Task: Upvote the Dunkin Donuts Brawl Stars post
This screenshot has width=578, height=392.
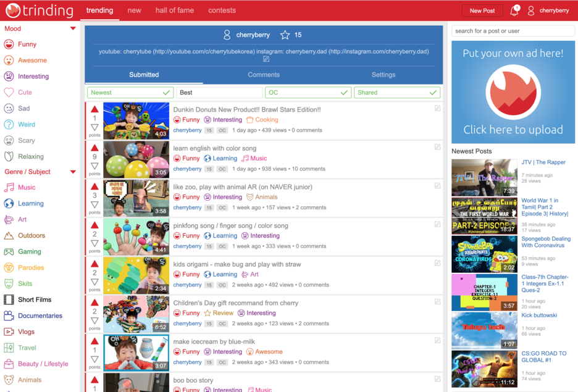Action: click(x=94, y=109)
